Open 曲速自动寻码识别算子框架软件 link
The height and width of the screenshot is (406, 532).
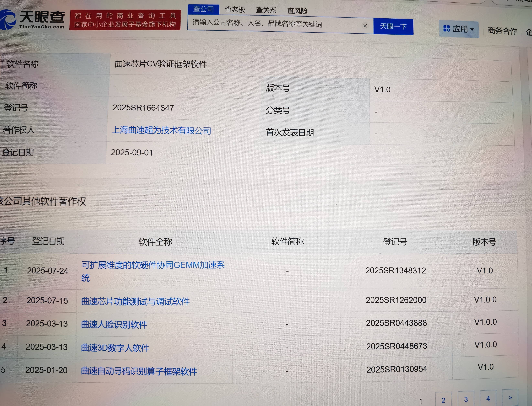[x=139, y=371]
